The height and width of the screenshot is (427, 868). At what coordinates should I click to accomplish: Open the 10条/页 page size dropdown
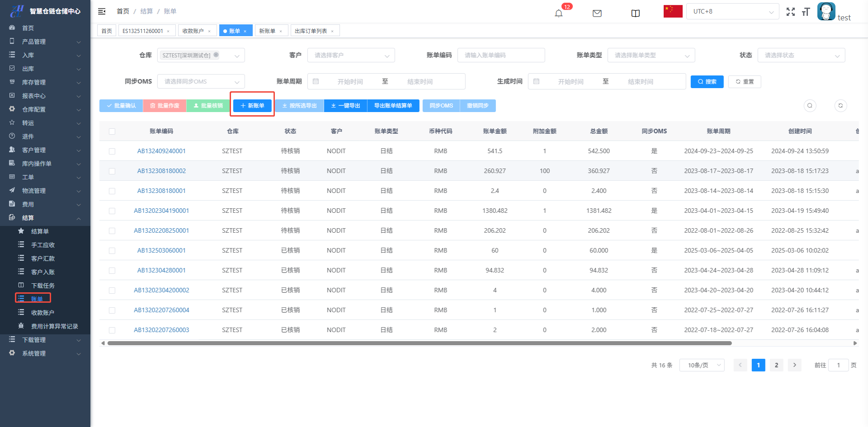pyautogui.click(x=702, y=365)
